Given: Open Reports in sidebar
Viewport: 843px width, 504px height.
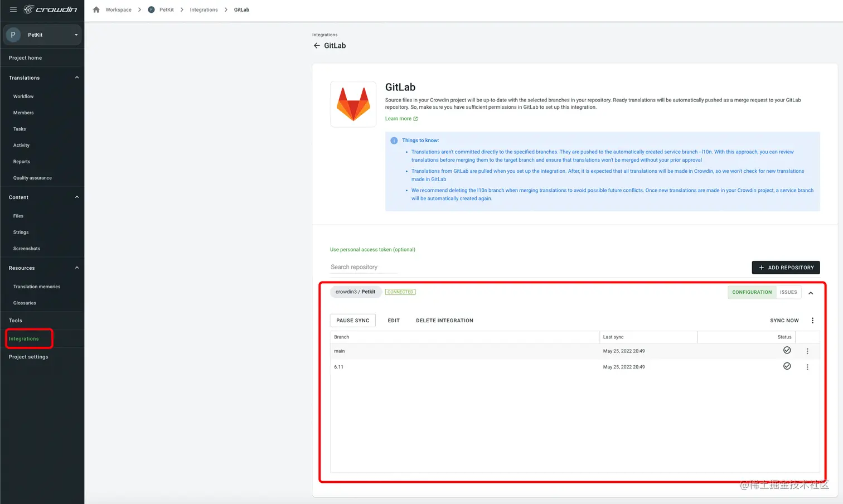Looking at the screenshot, I should tap(22, 162).
